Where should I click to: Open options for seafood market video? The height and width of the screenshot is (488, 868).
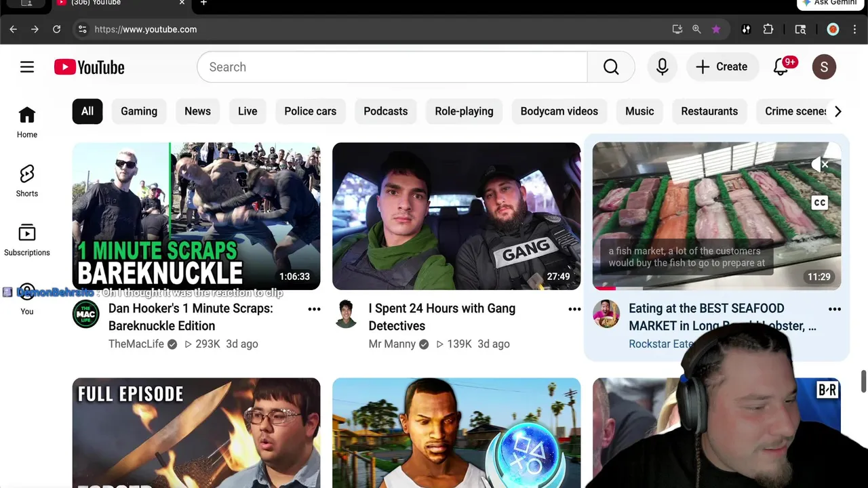click(835, 309)
